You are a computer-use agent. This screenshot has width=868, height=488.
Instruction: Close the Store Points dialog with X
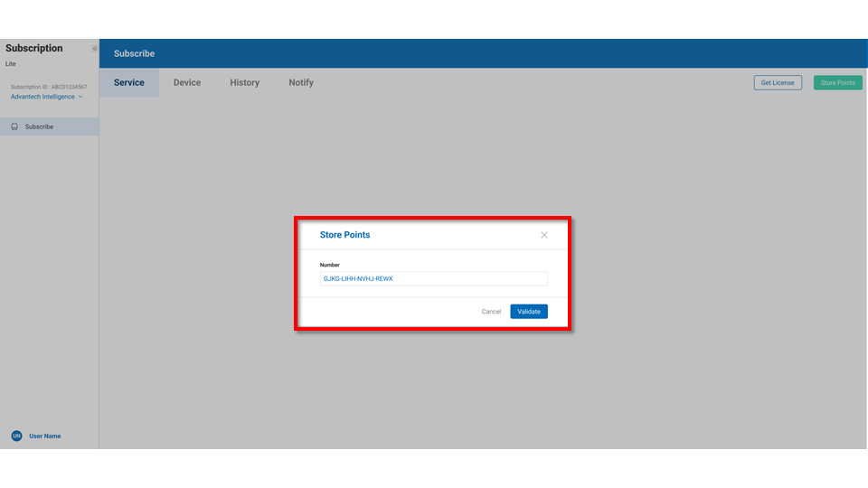coord(543,235)
